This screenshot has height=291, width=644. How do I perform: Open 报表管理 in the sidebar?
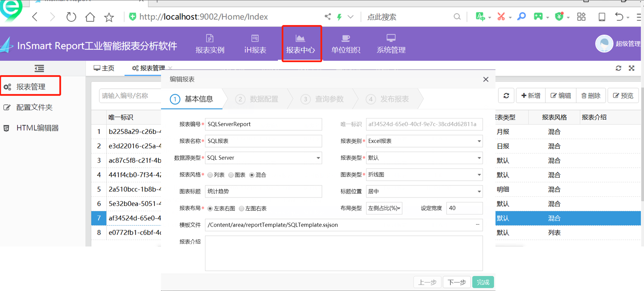pyautogui.click(x=31, y=87)
